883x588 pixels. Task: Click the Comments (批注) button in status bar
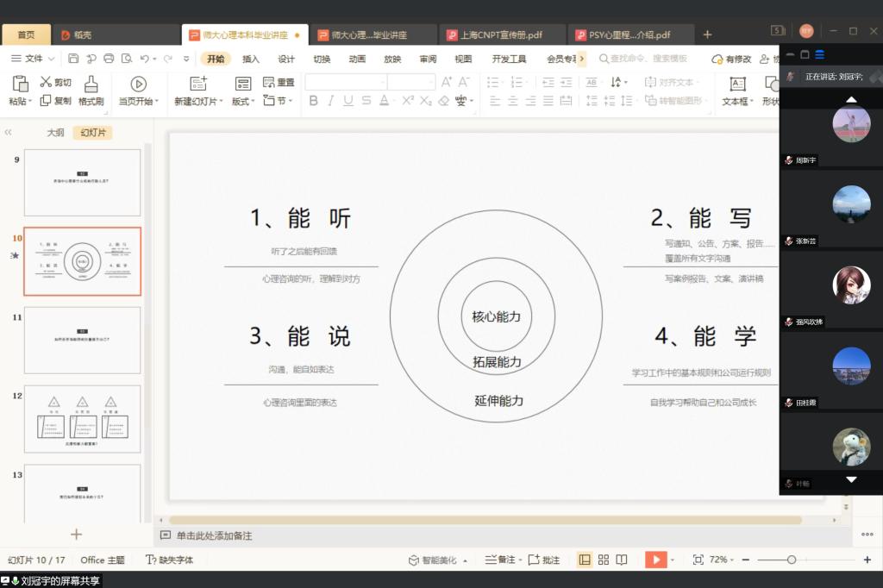[x=544, y=560]
